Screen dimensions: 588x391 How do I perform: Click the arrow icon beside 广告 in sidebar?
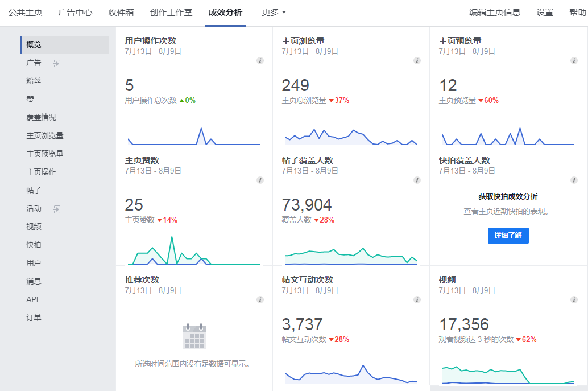[56, 63]
